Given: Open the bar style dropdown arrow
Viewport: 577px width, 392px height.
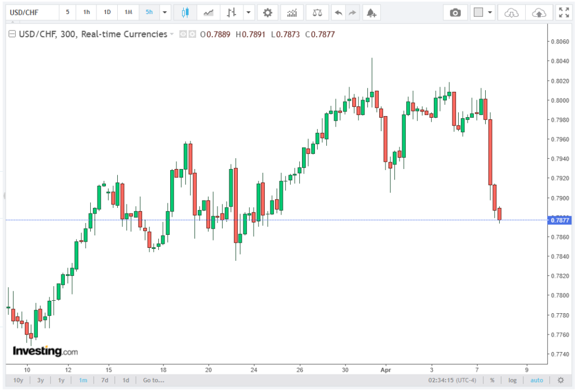Looking at the screenshot, I should 248,12.
